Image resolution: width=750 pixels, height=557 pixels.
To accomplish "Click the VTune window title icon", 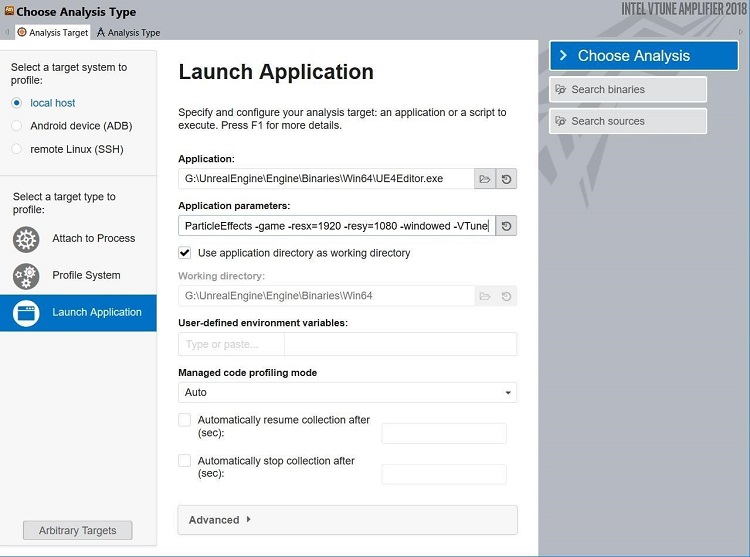I will tap(9, 11).
